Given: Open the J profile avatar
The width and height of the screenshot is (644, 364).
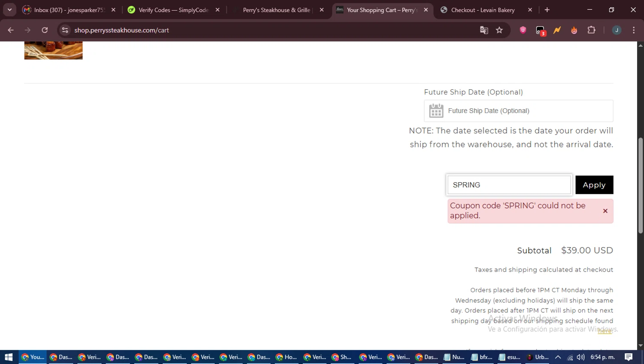Looking at the screenshot, I should (617, 30).
